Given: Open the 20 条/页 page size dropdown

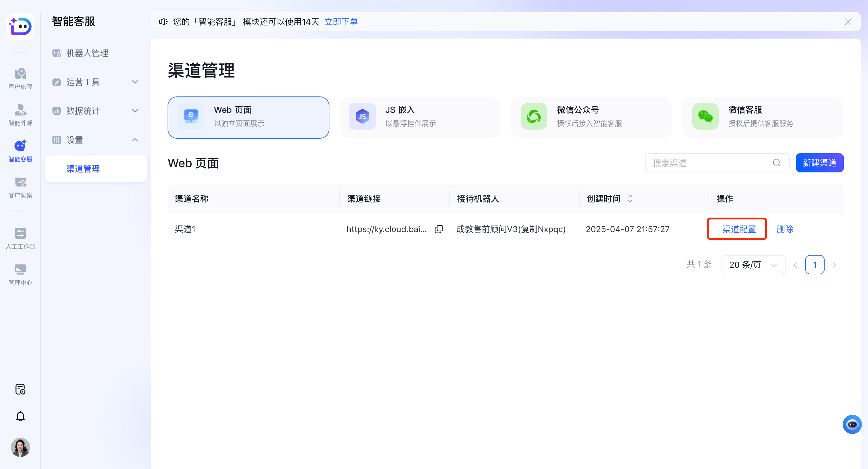Looking at the screenshot, I should [x=753, y=264].
